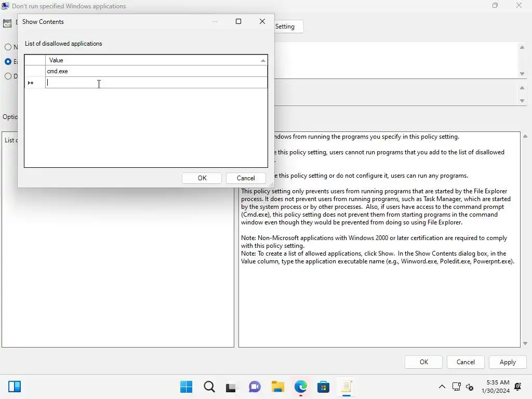Open the Widgets panel icon
The width and height of the screenshot is (532, 399).
pyautogui.click(x=15, y=387)
